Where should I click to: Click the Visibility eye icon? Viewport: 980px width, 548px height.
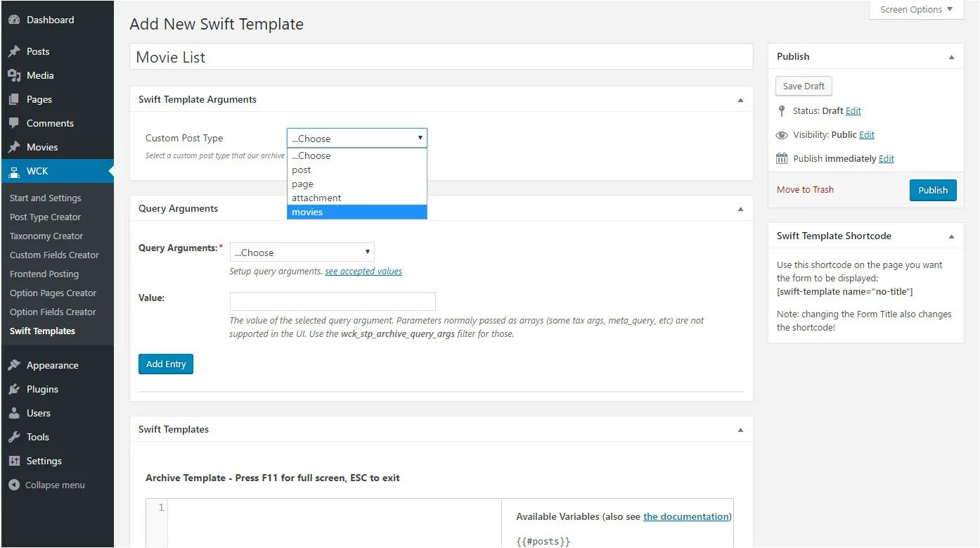point(782,135)
